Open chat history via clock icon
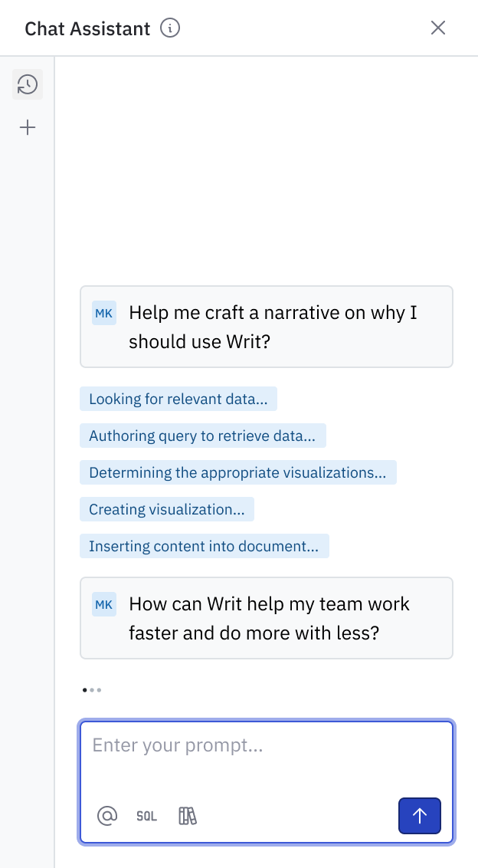Viewport: 478px width, 868px height. [x=28, y=84]
